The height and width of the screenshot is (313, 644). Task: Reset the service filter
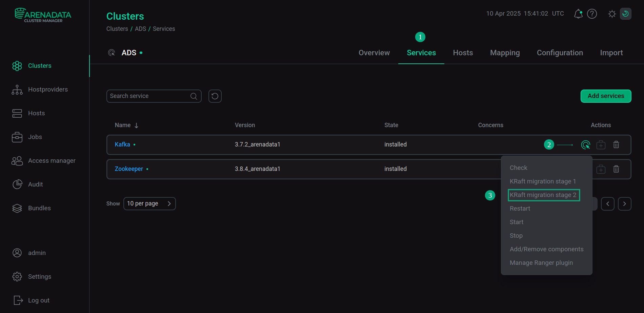coord(215,96)
